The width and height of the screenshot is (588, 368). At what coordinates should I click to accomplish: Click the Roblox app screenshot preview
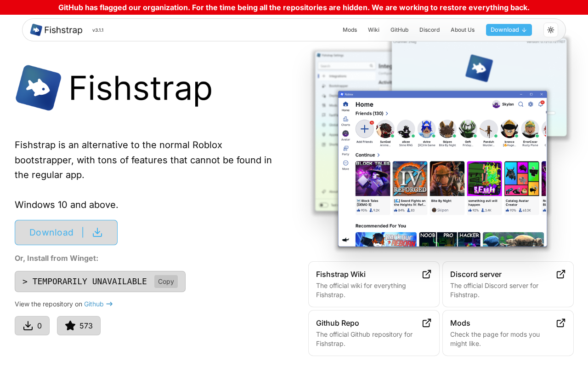point(442,168)
